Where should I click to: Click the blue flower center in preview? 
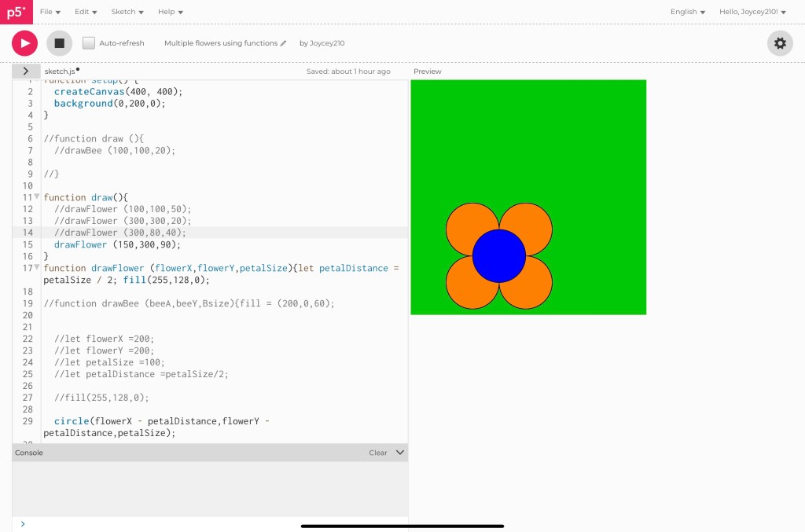click(x=498, y=256)
